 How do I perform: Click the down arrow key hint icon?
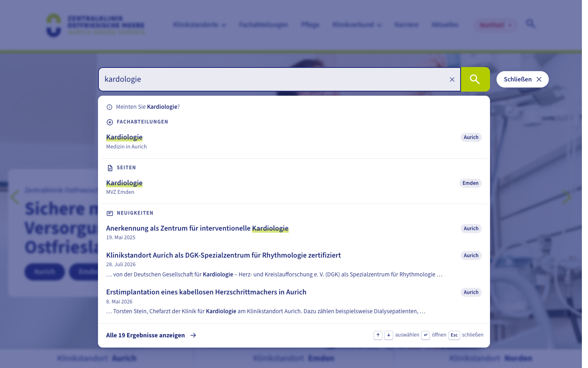(x=389, y=335)
